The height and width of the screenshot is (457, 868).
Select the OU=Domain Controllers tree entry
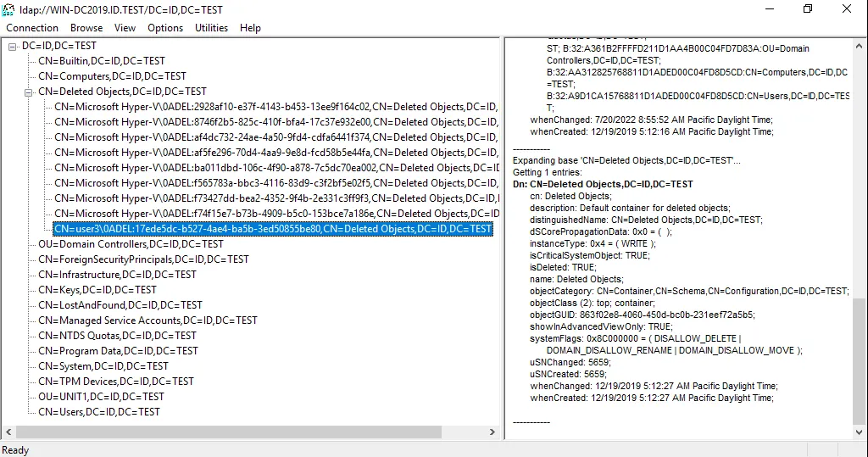pos(131,244)
